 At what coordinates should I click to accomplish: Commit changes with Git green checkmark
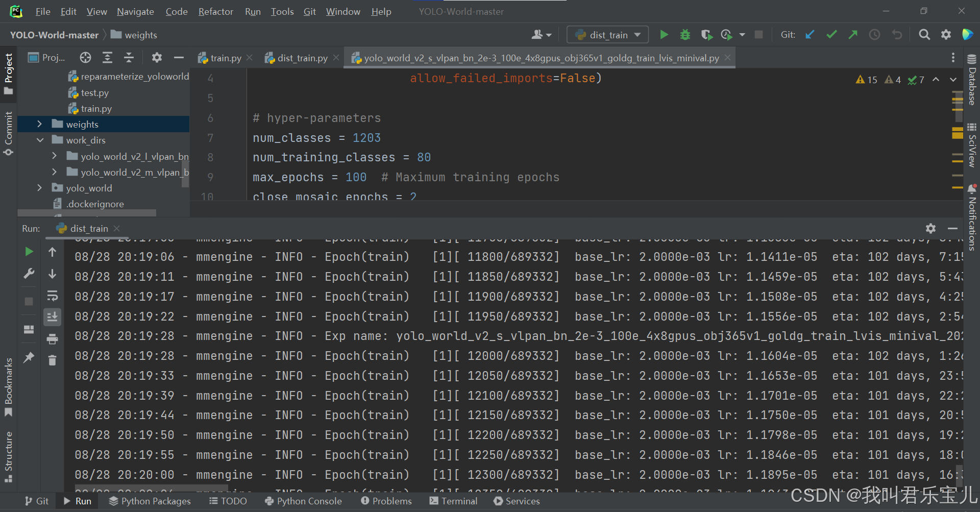(x=831, y=35)
